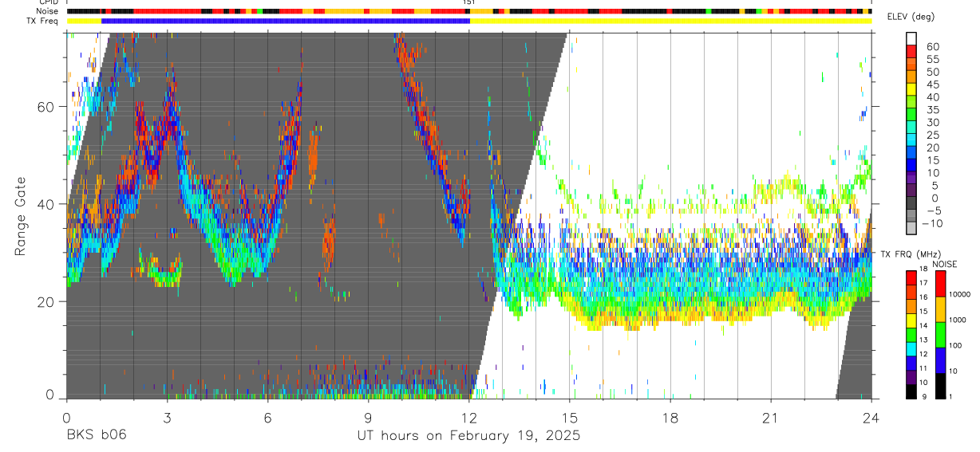Click the '55' value on elevation color bar

point(932,59)
